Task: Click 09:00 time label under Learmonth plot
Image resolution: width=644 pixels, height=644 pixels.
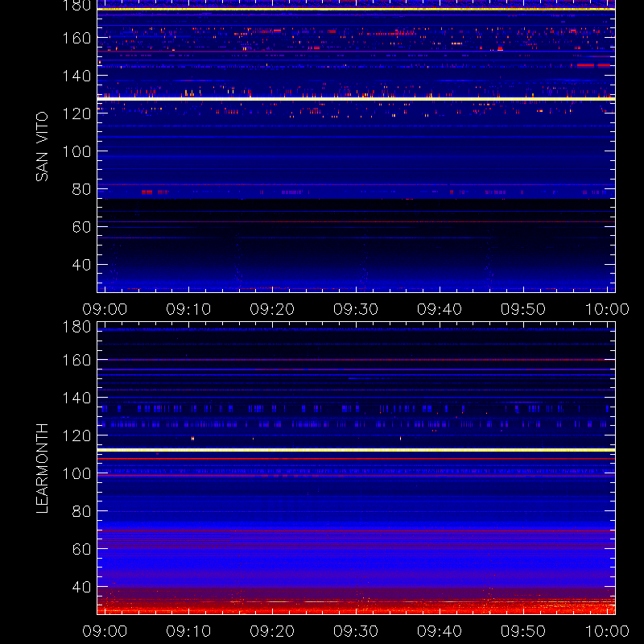Action: tap(105, 631)
